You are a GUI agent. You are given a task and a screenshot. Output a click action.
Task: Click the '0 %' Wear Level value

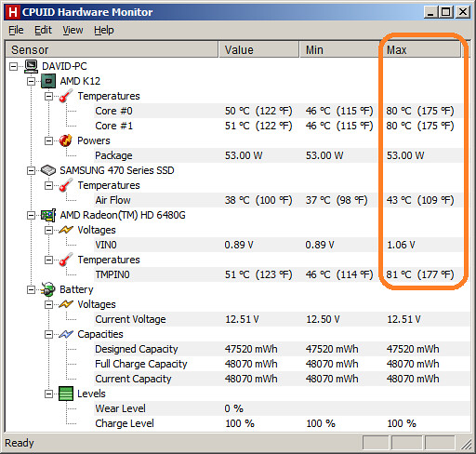pyautogui.click(x=234, y=408)
